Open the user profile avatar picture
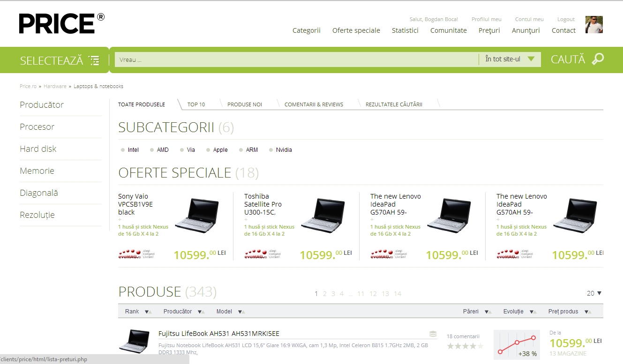Viewport: 623px width, 364px height. pos(594,25)
